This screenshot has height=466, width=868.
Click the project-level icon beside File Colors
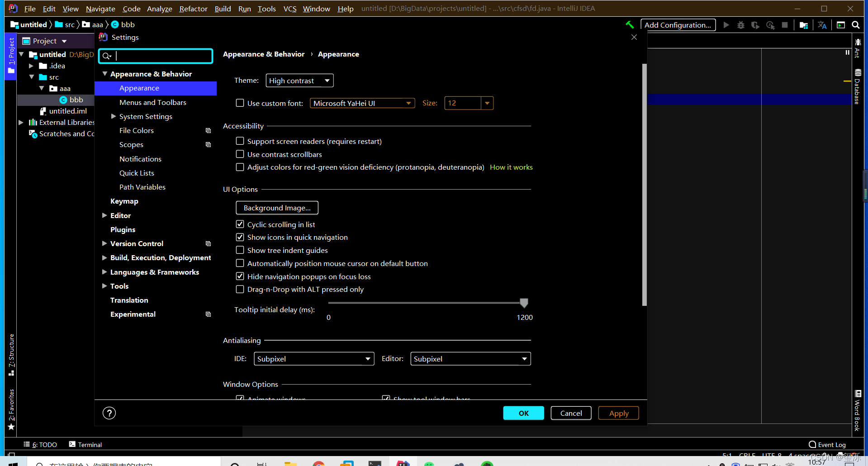[x=208, y=131]
